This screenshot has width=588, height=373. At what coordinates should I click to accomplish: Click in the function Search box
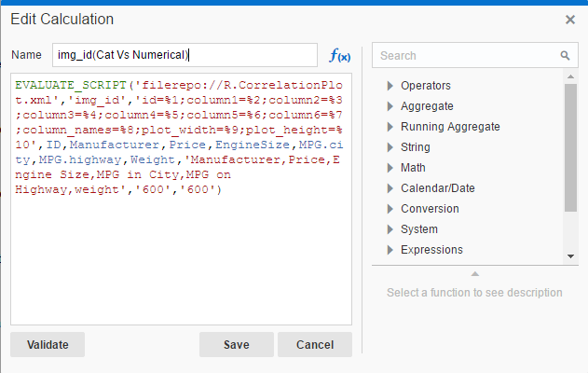click(466, 56)
